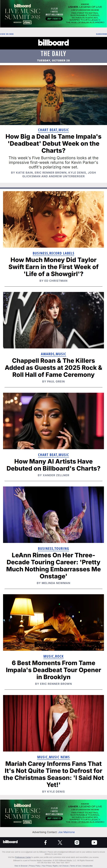Click the Subscribe link at top

tap(101, 34)
